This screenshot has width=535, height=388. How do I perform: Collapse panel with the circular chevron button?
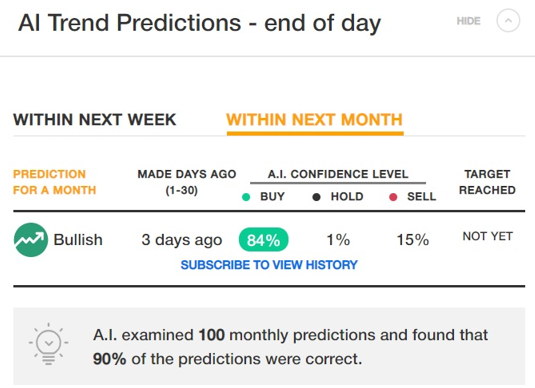[x=508, y=21]
